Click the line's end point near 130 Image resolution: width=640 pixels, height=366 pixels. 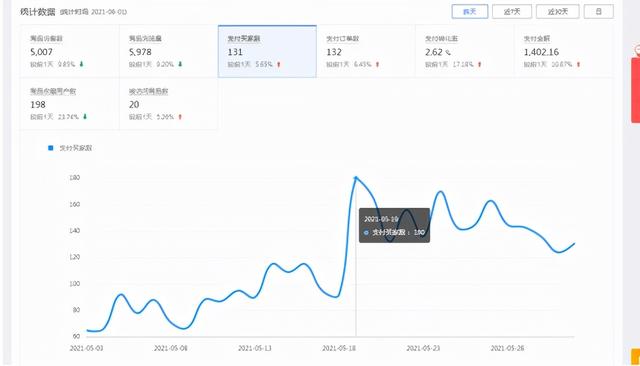click(x=574, y=244)
